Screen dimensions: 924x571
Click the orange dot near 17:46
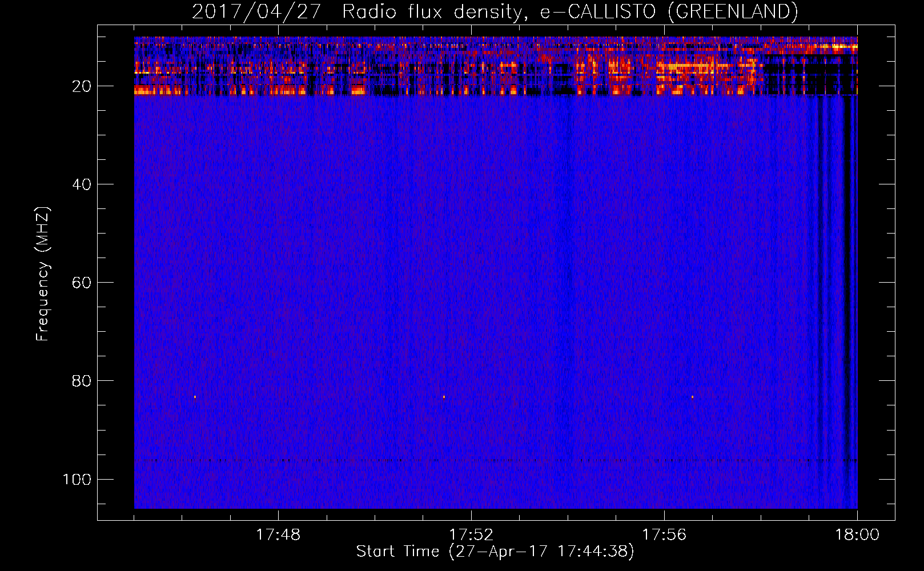click(x=195, y=397)
